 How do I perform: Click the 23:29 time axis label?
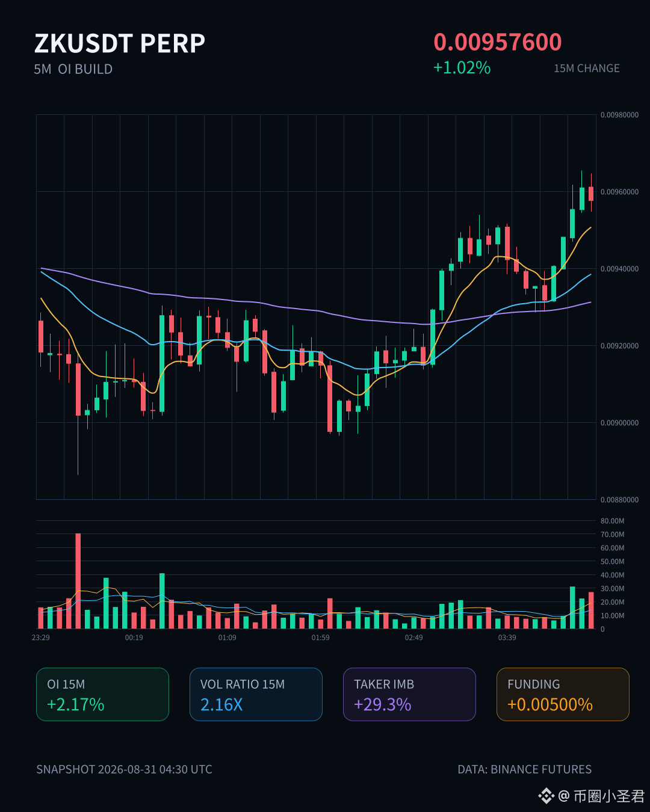pyautogui.click(x=41, y=638)
